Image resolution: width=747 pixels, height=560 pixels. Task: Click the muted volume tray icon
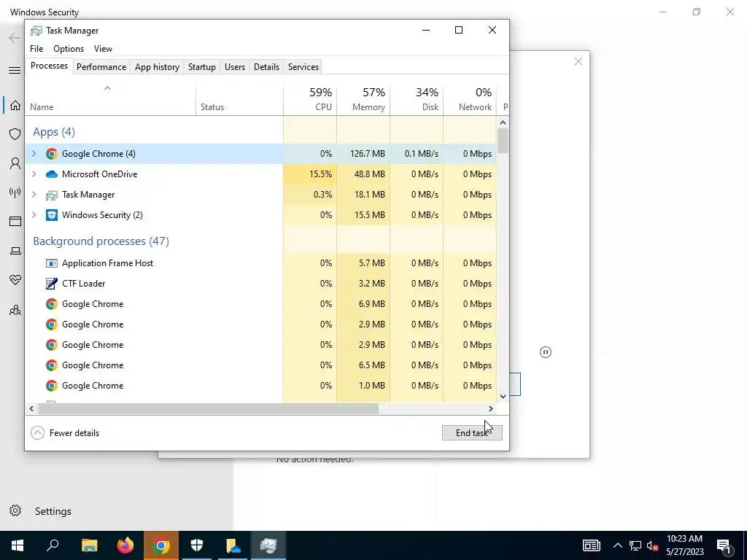(x=653, y=545)
